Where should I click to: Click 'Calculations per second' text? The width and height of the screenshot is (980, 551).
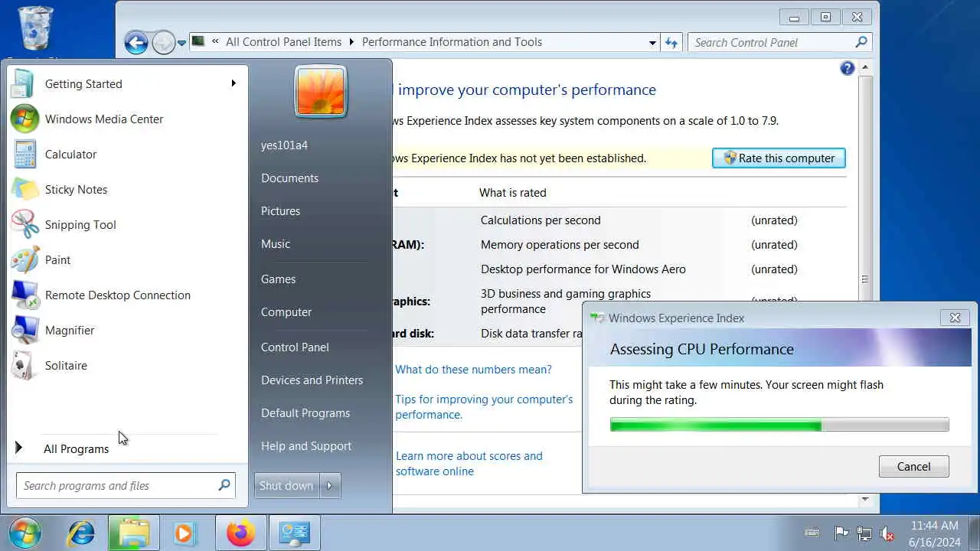point(541,220)
